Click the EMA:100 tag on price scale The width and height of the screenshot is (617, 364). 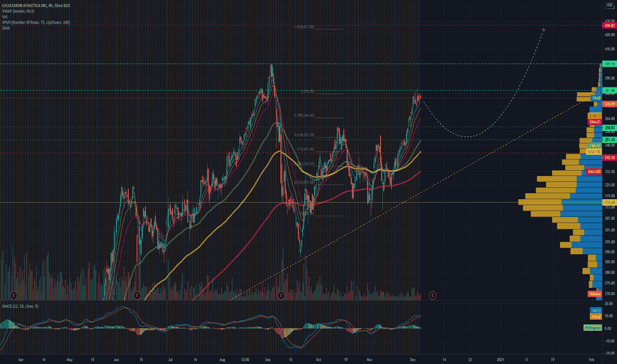[594, 152]
